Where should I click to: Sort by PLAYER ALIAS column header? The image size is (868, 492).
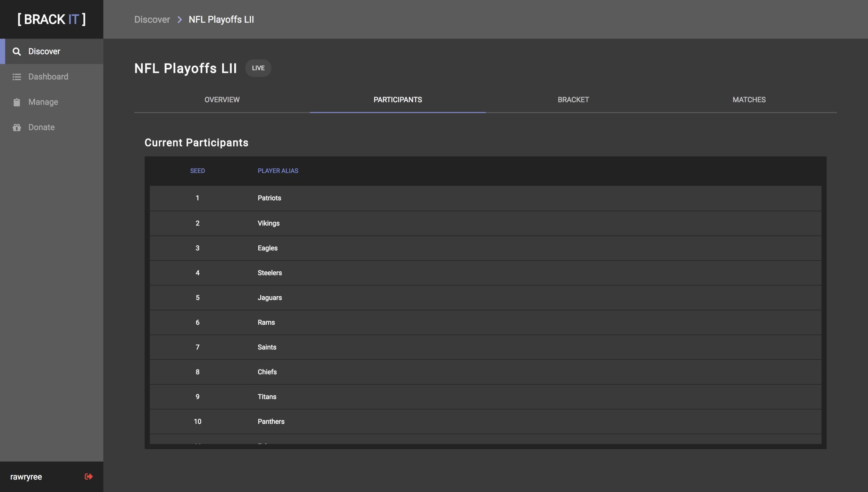[x=278, y=171]
